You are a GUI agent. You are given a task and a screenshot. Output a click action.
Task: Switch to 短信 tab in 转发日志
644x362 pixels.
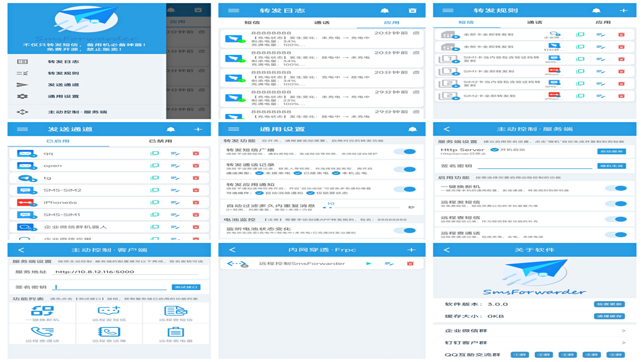pos(253,23)
